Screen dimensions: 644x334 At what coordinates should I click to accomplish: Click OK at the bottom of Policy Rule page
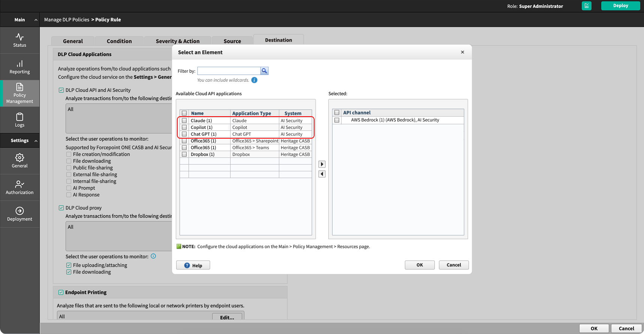pyautogui.click(x=594, y=328)
